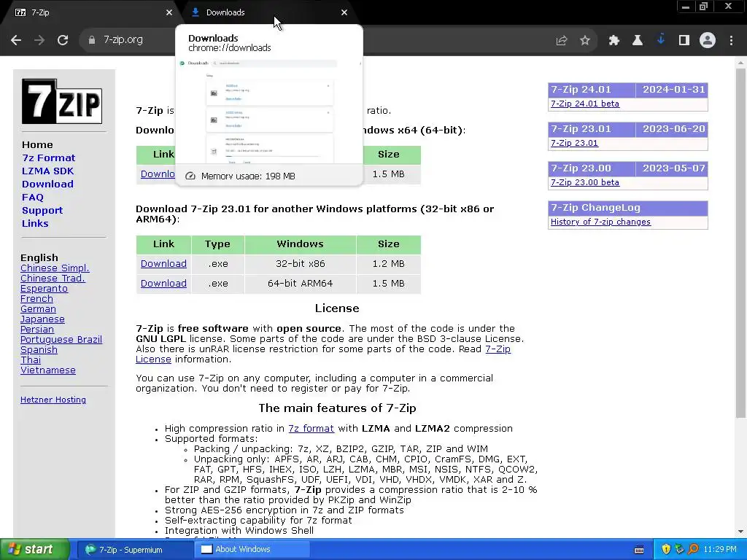Viewport: 747px width, 560px height.
Task: Switch language to Thai
Action: click(x=31, y=360)
